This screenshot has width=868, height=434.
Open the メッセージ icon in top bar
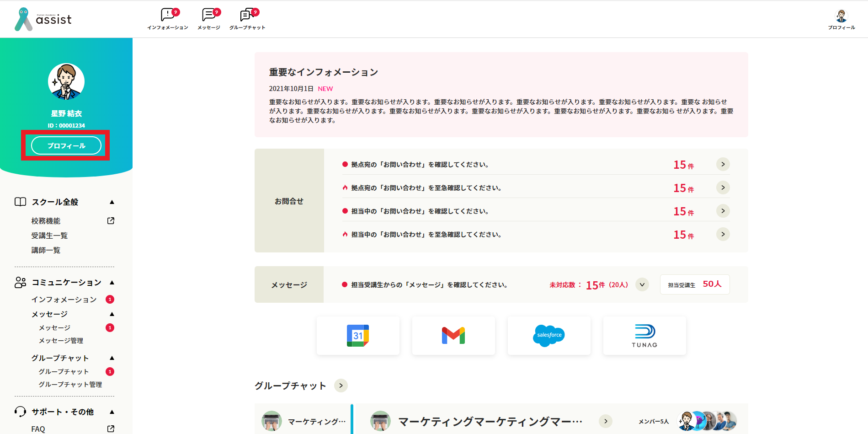[x=209, y=19]
